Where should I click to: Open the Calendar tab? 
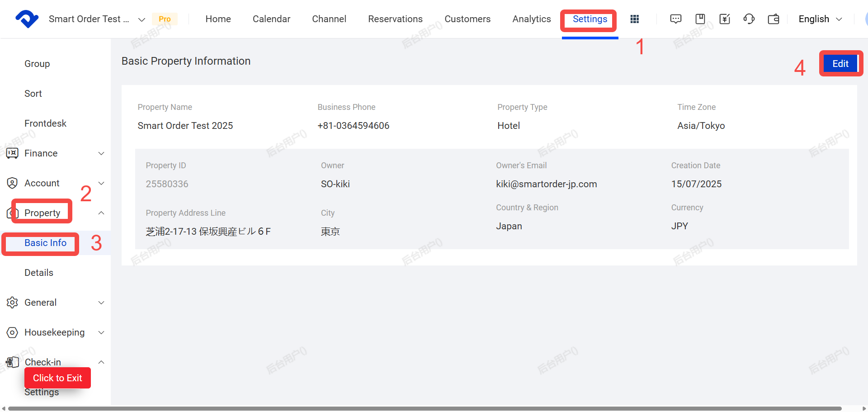coord(271,19)
